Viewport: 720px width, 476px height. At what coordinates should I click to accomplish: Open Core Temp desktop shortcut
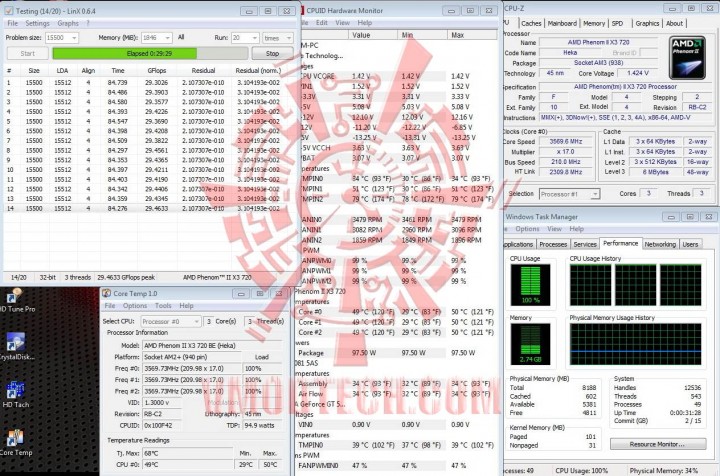click(x=16, y=443)
